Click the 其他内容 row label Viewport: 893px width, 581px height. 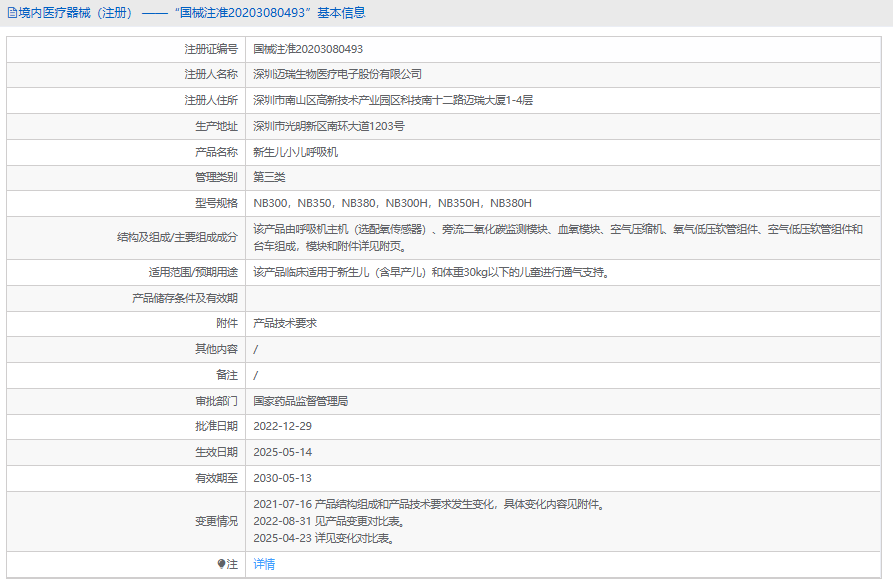pos(216,349)
